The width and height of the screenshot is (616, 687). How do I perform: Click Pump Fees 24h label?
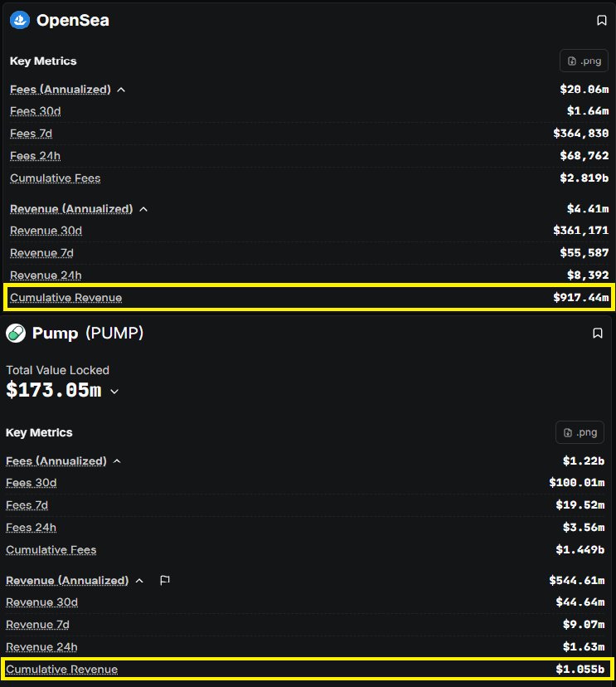31,528
